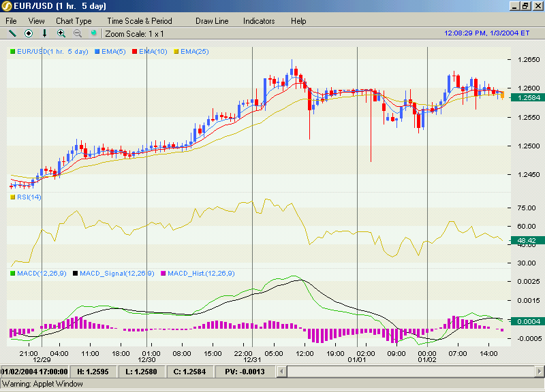The image size is (545, 392).
Task: Click the greyed zoom out magnifier
Action: tap(78, 33)
